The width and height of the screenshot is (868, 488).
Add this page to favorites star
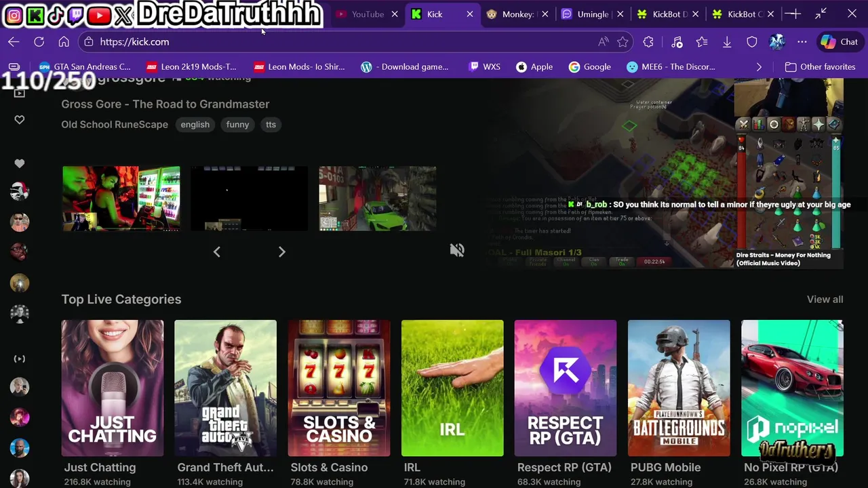(x=623, y=42)
